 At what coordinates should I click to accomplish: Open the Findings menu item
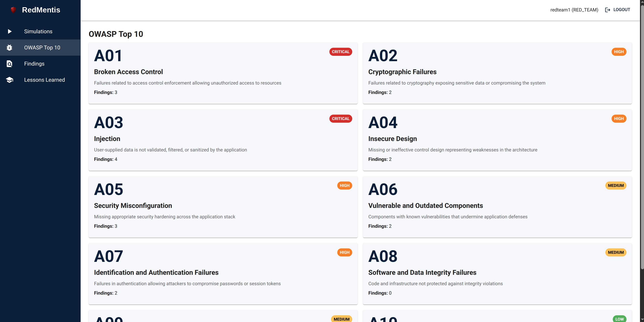40,64
